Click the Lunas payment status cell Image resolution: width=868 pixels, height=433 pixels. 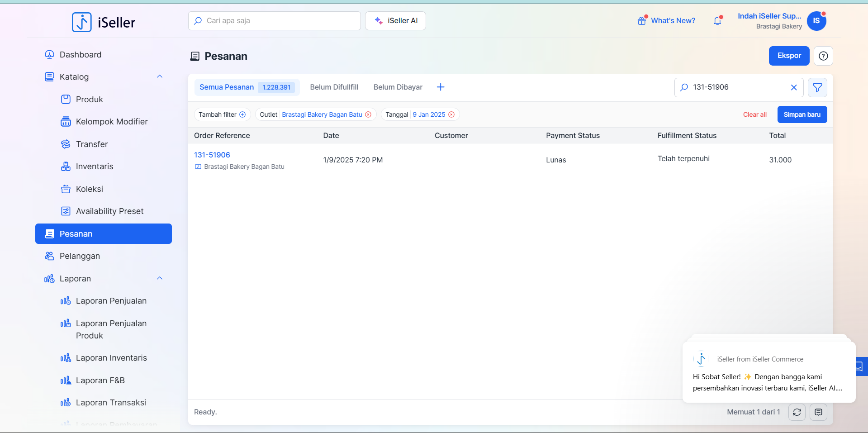click(556, 160)
